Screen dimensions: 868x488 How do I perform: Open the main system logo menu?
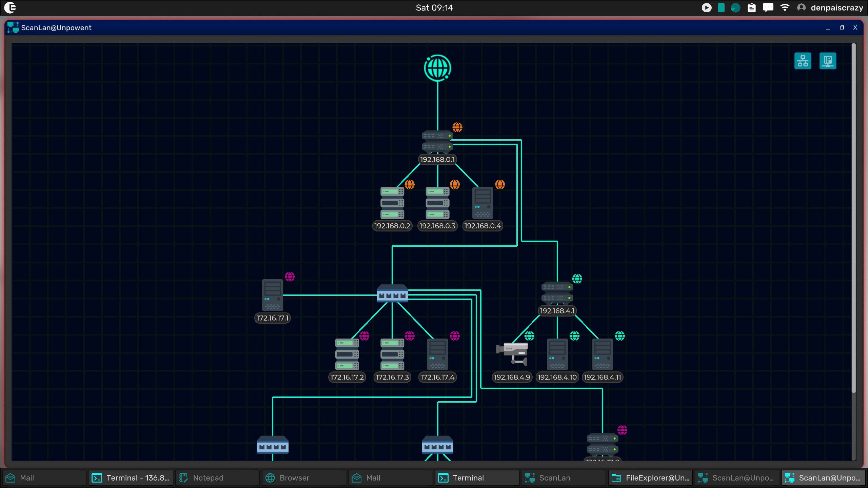click(10, 7)
